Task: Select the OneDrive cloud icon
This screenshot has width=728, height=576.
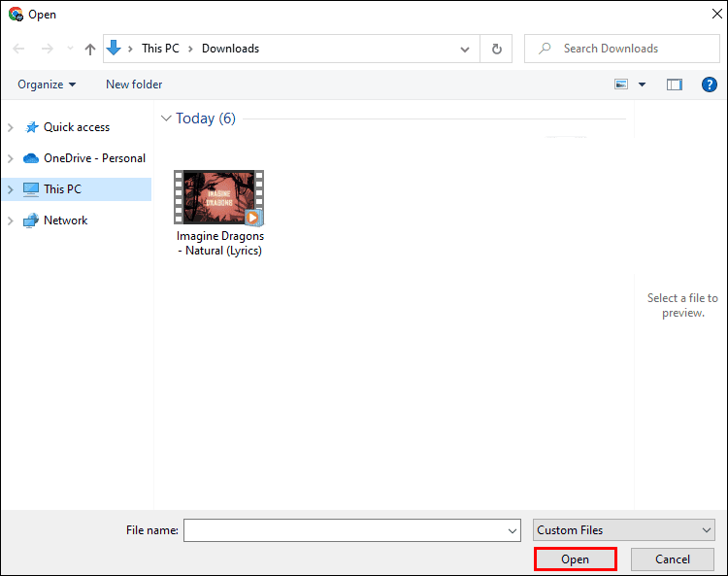Action: [x=30, y=158]
